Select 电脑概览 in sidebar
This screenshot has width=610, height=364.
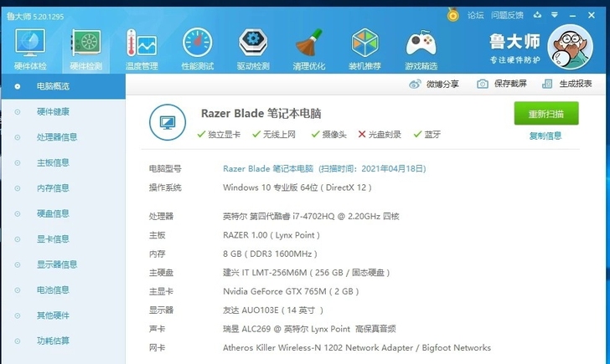(x=64, y=86)
